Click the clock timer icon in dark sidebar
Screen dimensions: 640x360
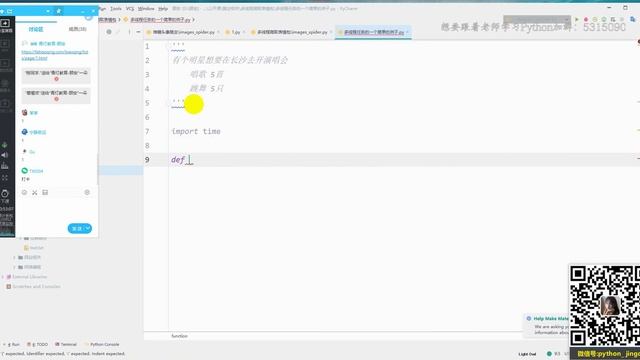pos(5,193)
